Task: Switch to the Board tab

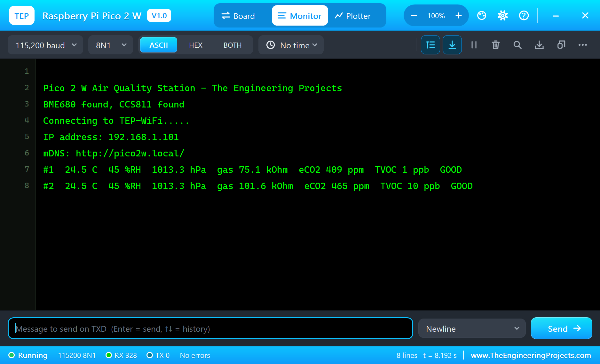Action: pos(238,16)
